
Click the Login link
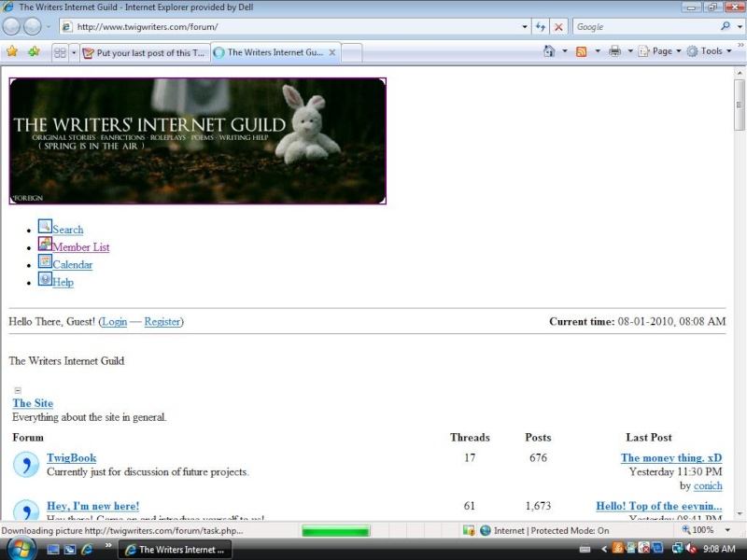[114, 322]
